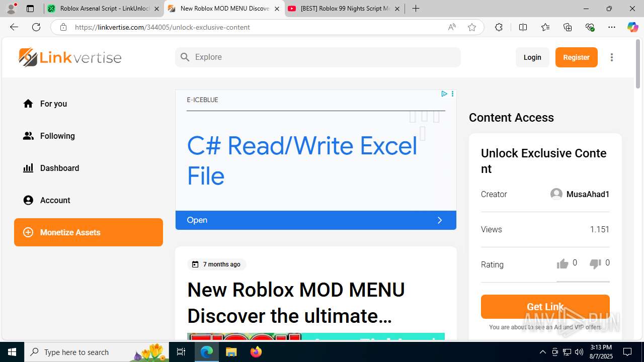Click the AdChoices triangle icon on the ad

click(444, 94)
